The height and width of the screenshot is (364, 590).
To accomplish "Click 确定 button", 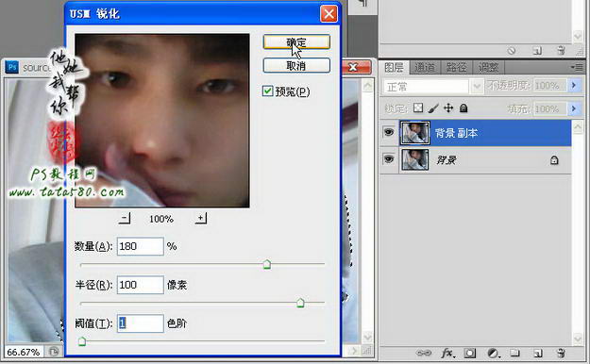I will (296, 42).
